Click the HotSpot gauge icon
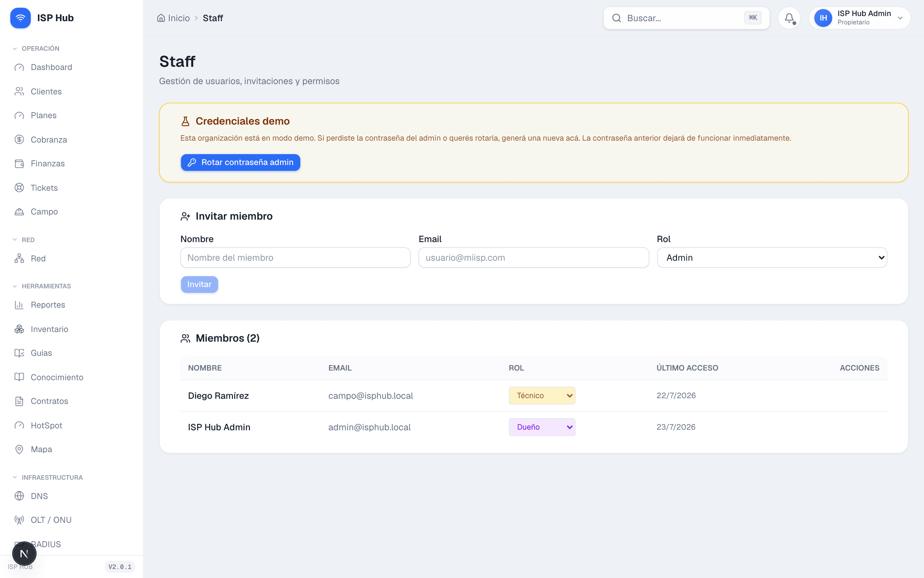The width and height of the screenshot is (924, 578). 19,425
